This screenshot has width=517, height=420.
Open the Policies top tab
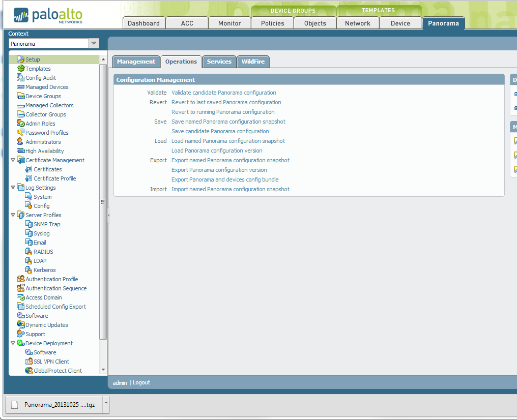(273, 23)
